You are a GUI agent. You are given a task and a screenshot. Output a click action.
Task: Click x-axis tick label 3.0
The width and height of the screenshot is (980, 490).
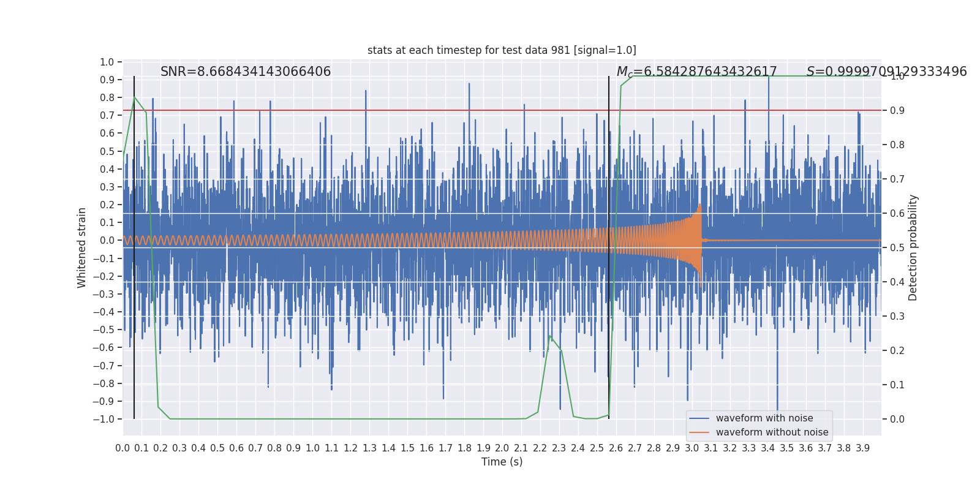coord(692,448)
